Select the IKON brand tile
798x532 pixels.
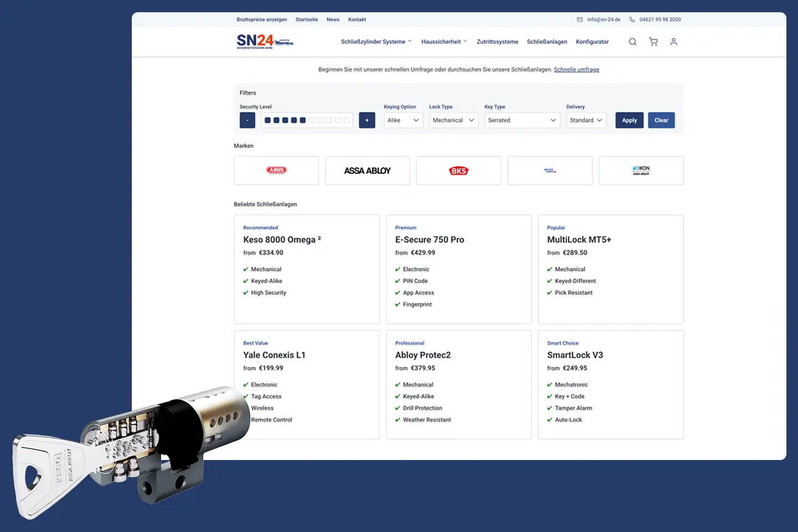point(641,170)
